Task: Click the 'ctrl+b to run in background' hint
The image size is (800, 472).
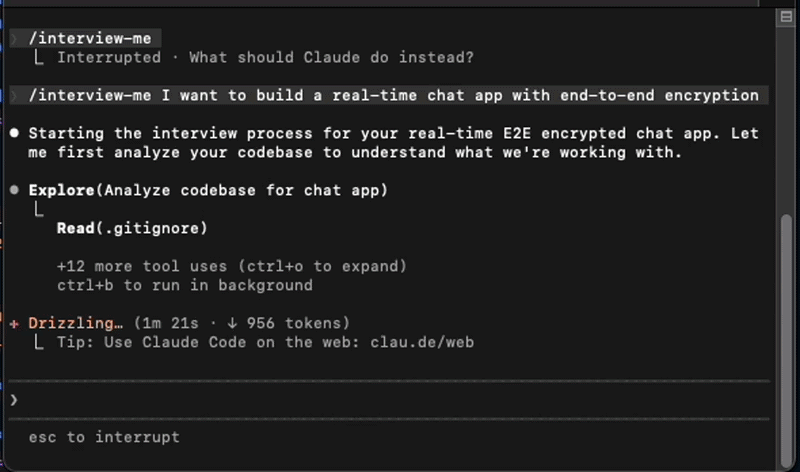Action: 185,285
